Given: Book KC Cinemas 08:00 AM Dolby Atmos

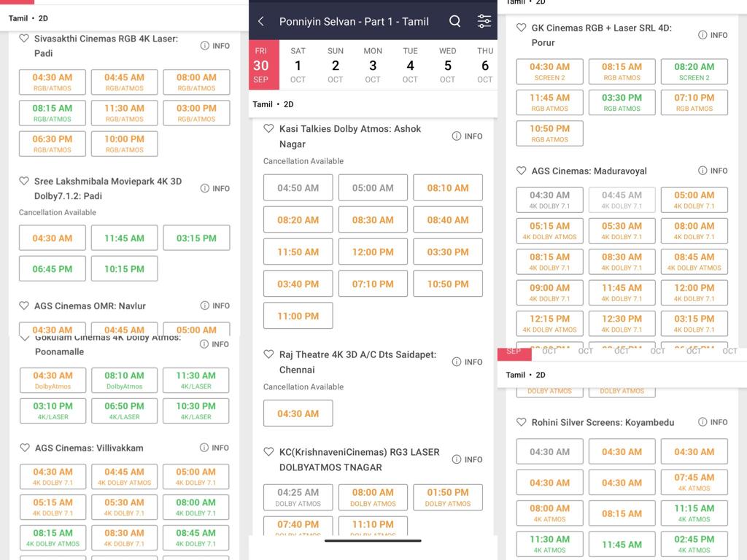Looking at the screenshot, I should (x=373, y=497).
